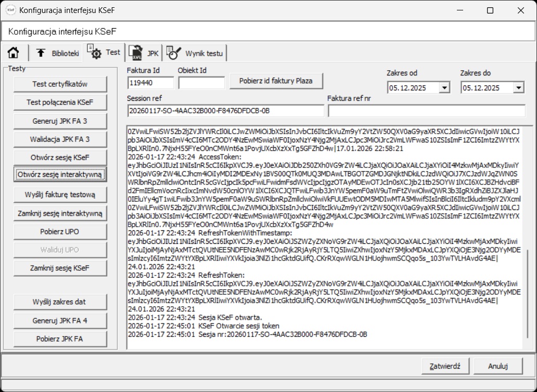Click the JPK XML file icon

[x=135, y=53]
